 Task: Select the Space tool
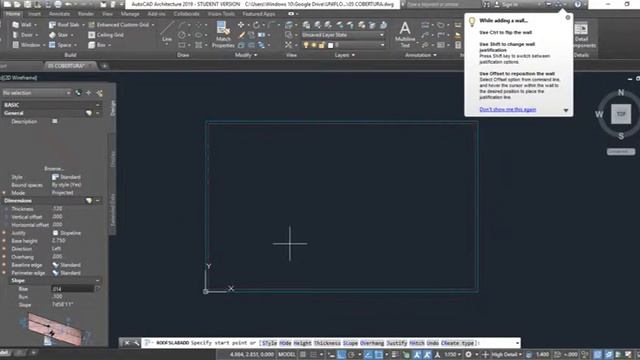tap(60, 45)
